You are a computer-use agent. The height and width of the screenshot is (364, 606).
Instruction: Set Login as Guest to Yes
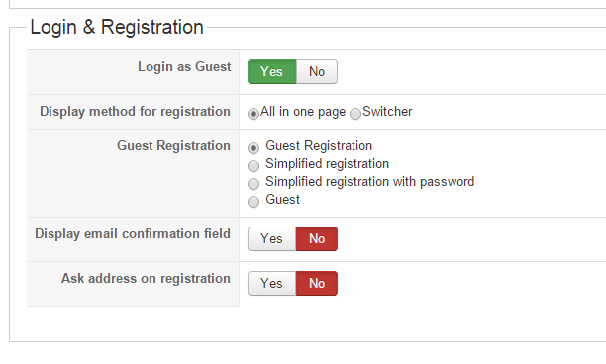[x=271, y=72]
